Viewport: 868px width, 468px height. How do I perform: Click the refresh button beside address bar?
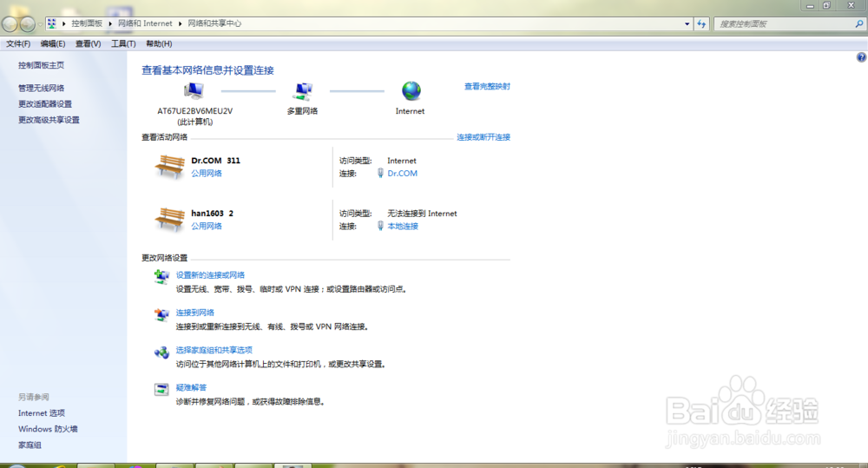pos(701,23)
